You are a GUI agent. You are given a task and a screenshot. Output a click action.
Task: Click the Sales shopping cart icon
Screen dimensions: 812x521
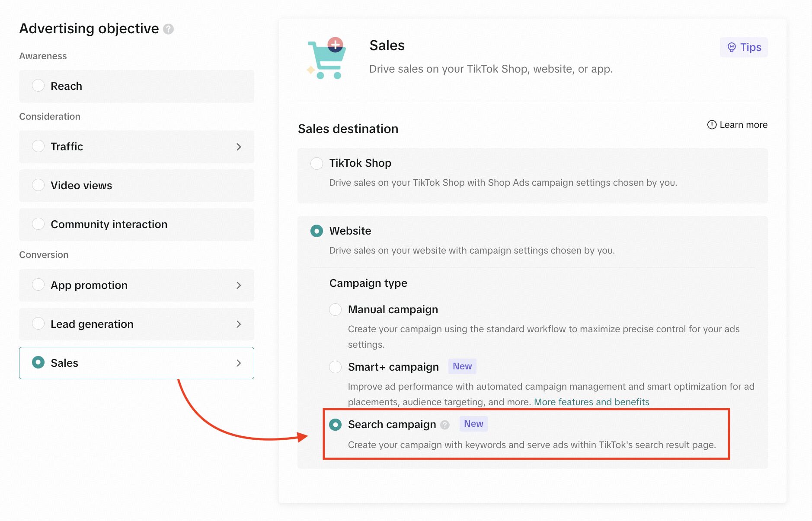pos(327,58)
